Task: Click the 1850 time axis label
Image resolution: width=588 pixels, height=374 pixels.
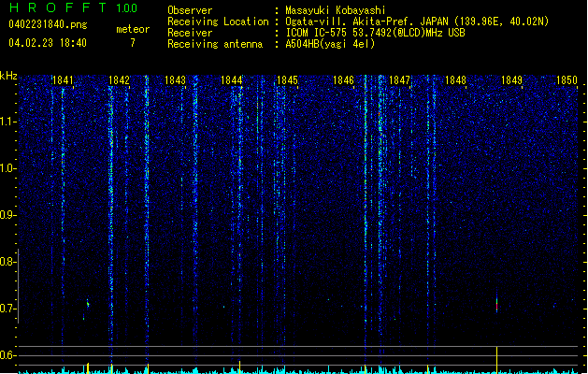Action: (x=566, y=80)
